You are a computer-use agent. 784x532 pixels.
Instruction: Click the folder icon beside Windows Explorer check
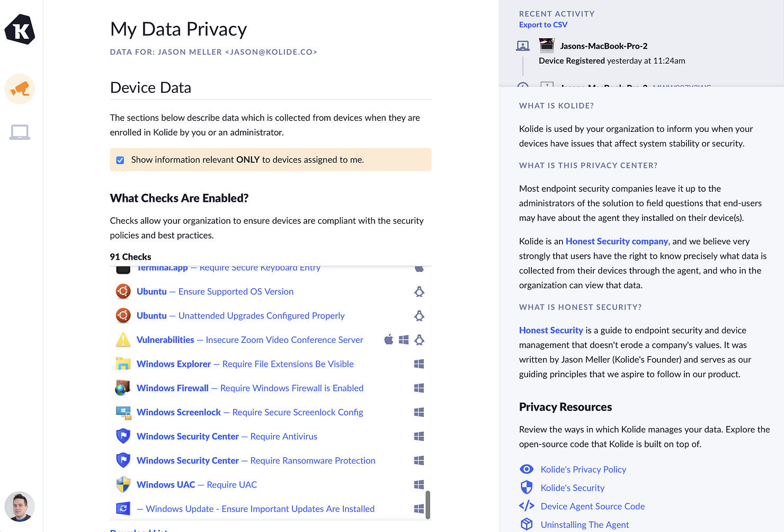pyautogui.click(x=123, y=364)
